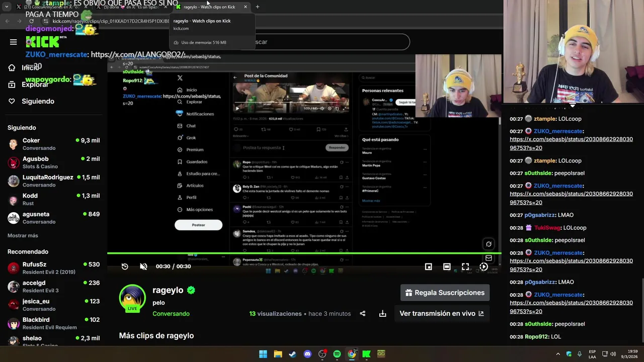Click the Kick app taskbar icon

[x=366, y=354]
